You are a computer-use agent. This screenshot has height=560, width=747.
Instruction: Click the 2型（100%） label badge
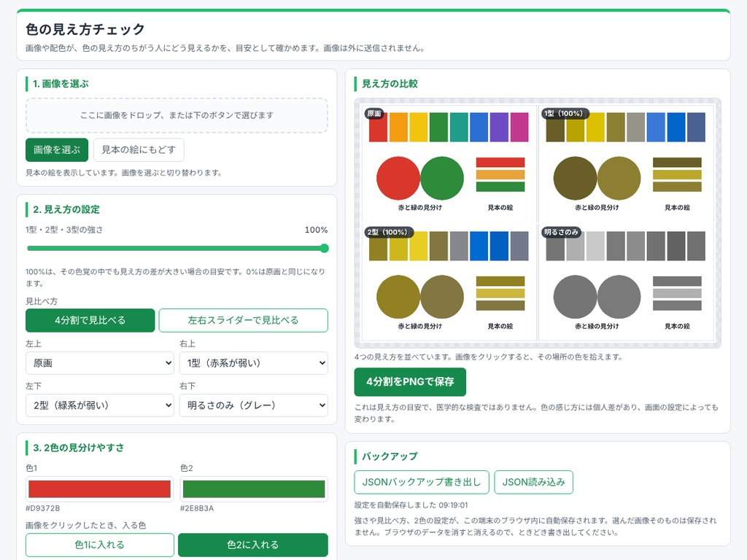389,232
